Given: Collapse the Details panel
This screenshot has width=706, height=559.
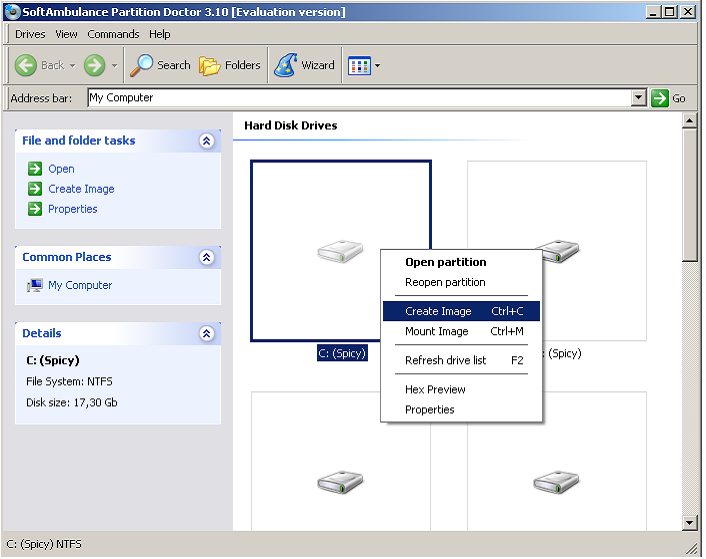Looking at the screenshot, I should tap(206, 334).
